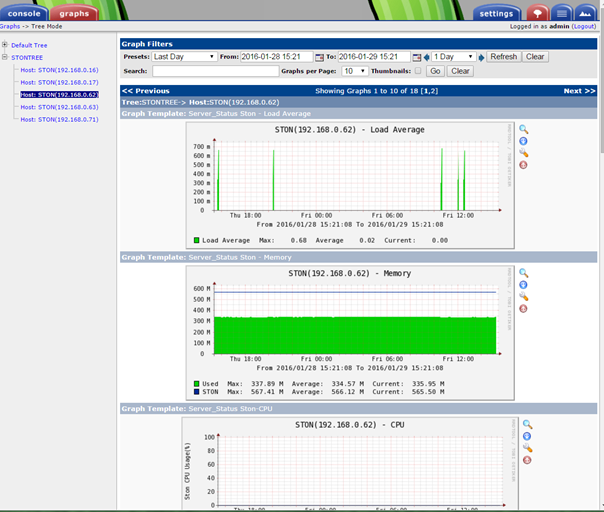The image size is (604, 512).
Task: Select the STONTREE tree label
Action: 27,57
